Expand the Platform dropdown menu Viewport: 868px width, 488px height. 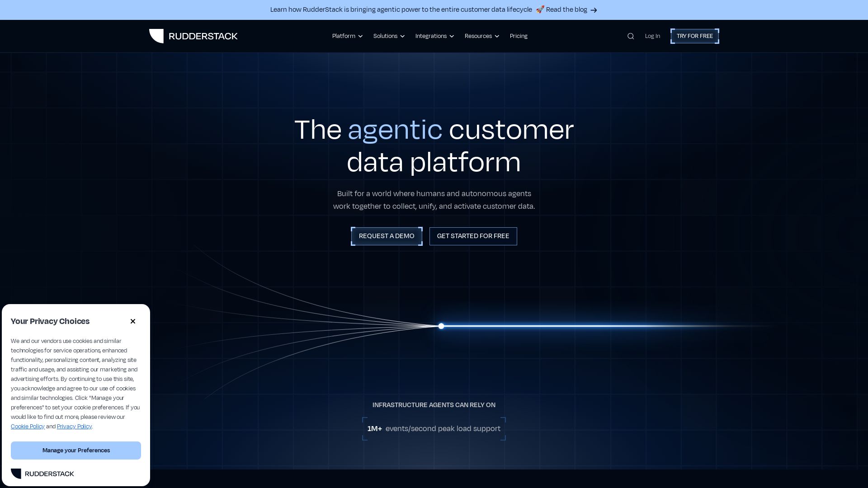pos(347,36)
